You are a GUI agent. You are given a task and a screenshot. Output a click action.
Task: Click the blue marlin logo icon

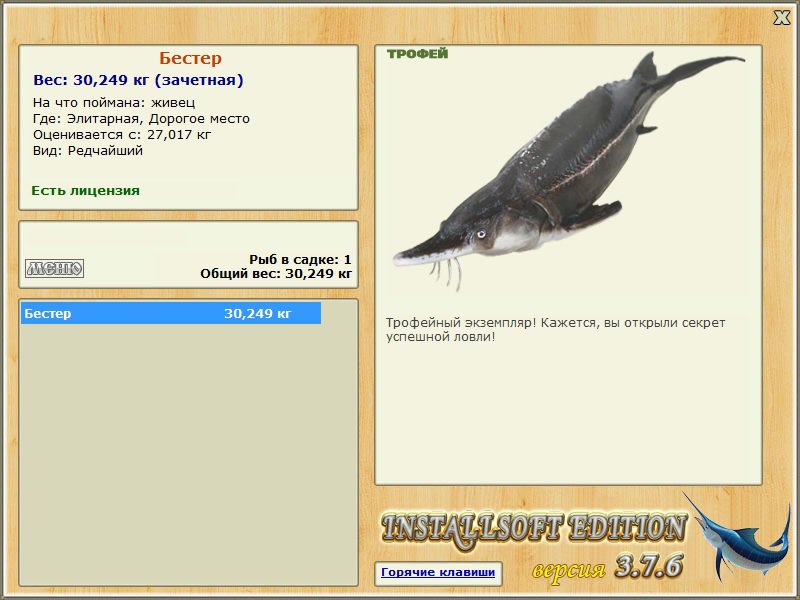(x=735, y=538)
